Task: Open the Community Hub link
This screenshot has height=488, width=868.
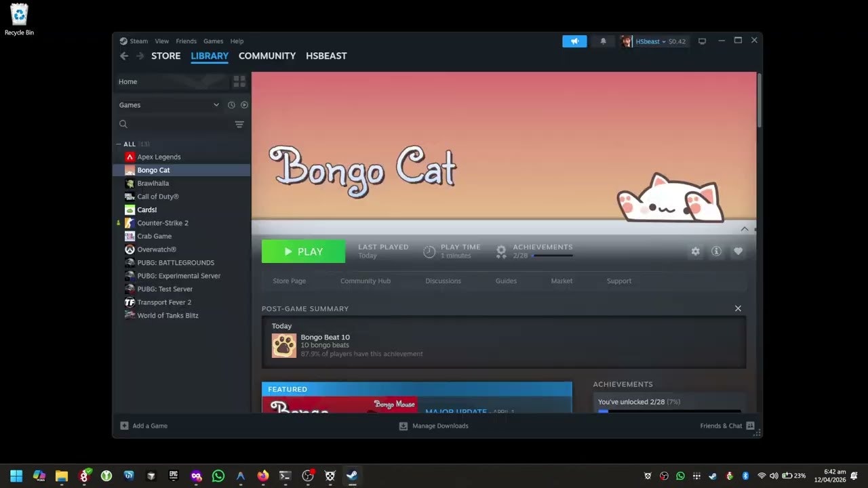Action: tap(366, 281)
